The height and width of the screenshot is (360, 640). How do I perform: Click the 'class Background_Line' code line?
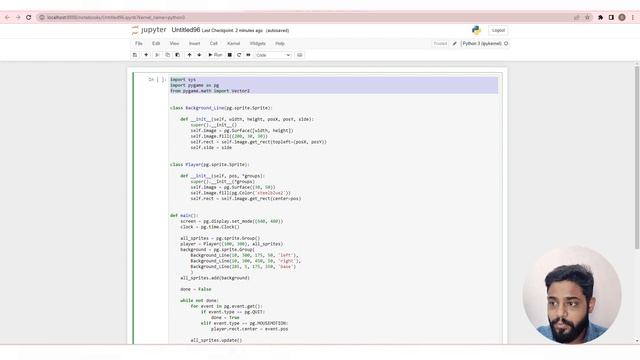[221, 108]
